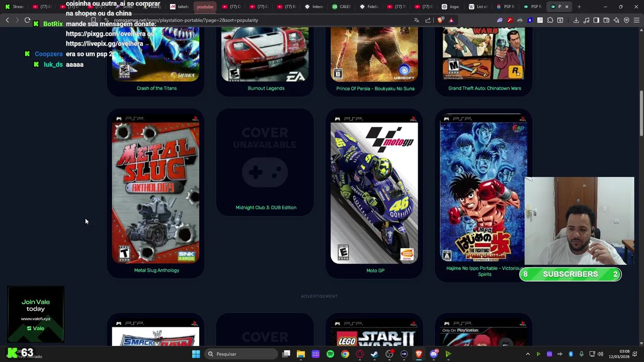The height and width of the screenshot is (362, 644).
Task: Click the Subscribers counter overlay
Action: click(570, 274)
